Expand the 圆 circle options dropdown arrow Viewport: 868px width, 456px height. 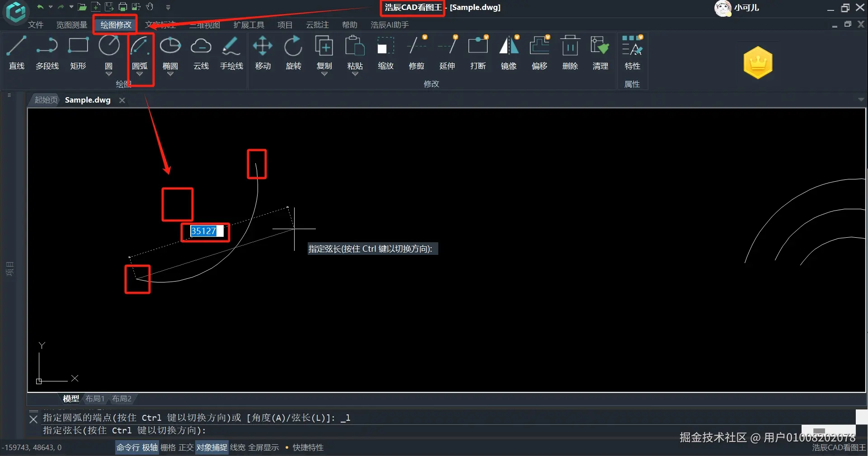109,74
